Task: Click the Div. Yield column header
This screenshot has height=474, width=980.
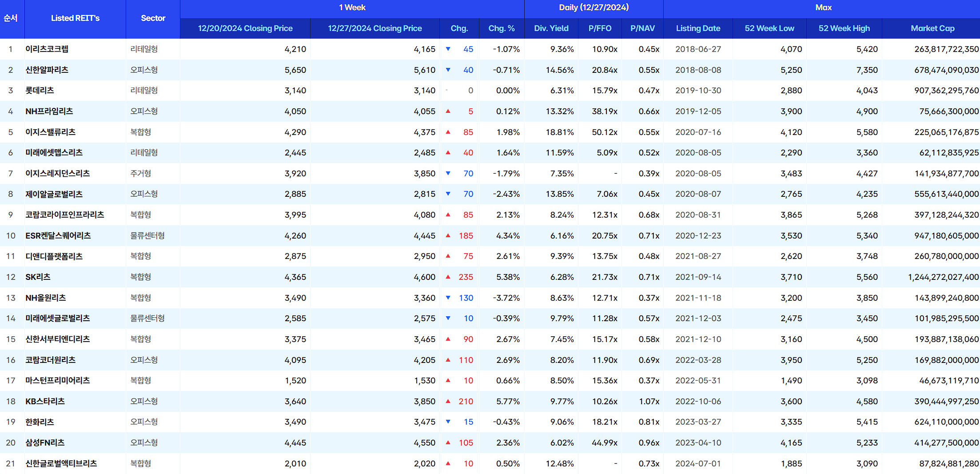Action: pos(551,28)
